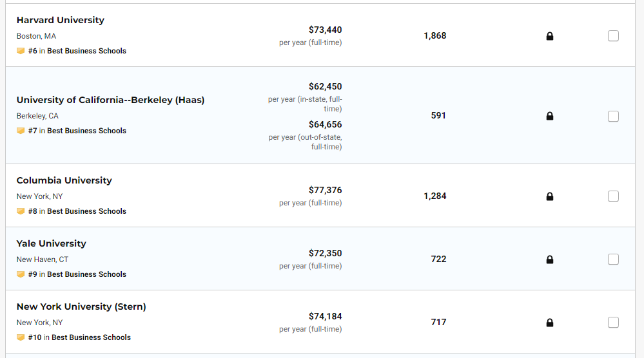This screenshot has width=644, height=358.
Task: Open University of California--Berkeley (Haas) link
Action: 110,100
